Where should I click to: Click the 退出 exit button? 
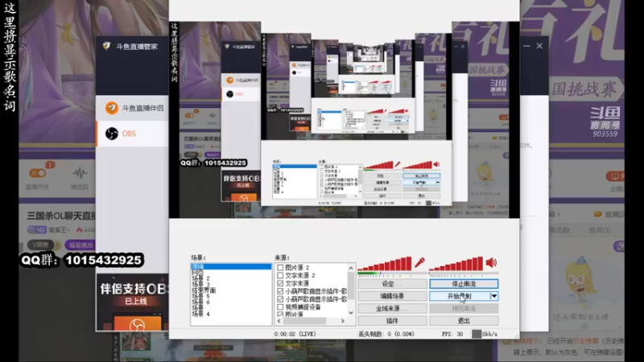464,320
